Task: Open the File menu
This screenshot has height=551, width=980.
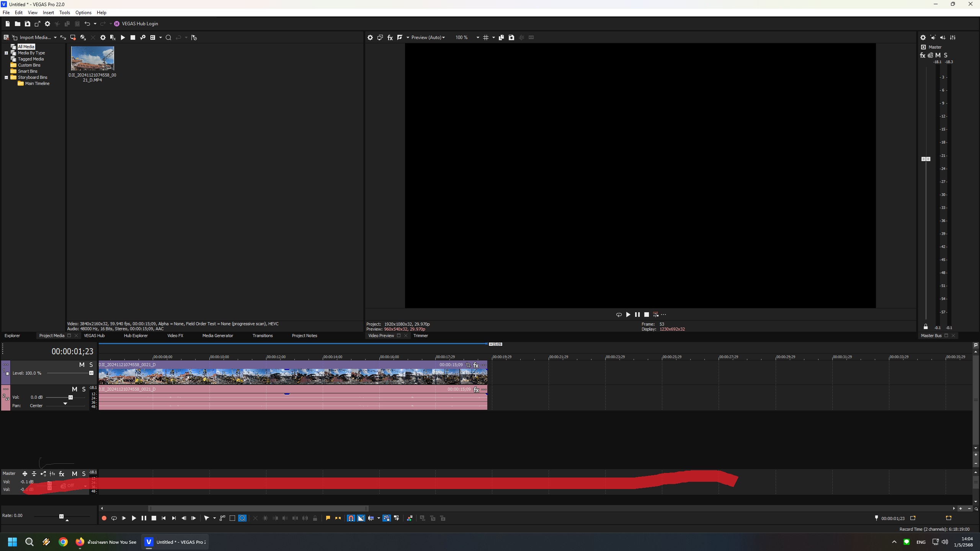Action: click(x=6, y=13)
